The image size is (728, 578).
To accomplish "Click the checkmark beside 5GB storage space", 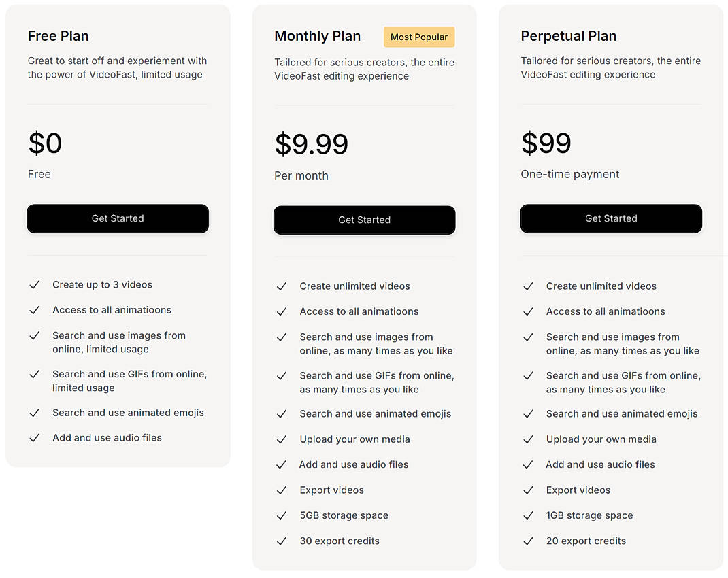I will pyautogui.click(x=282, y=515).
